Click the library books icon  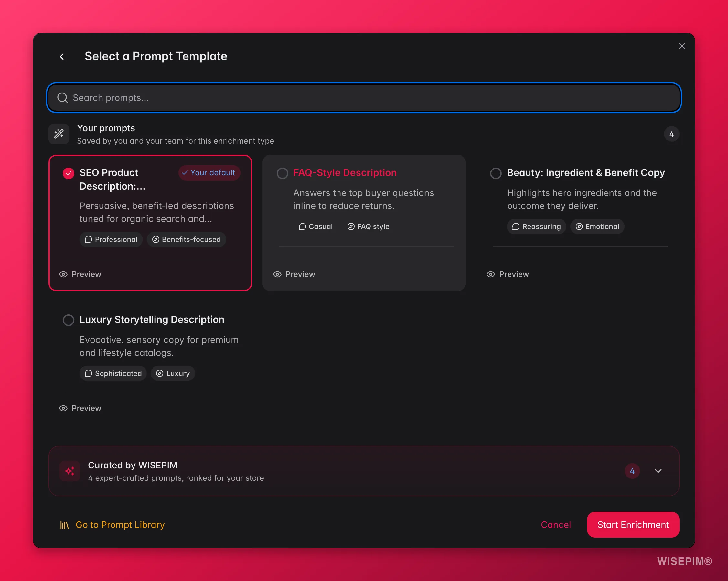click(64, 525)
